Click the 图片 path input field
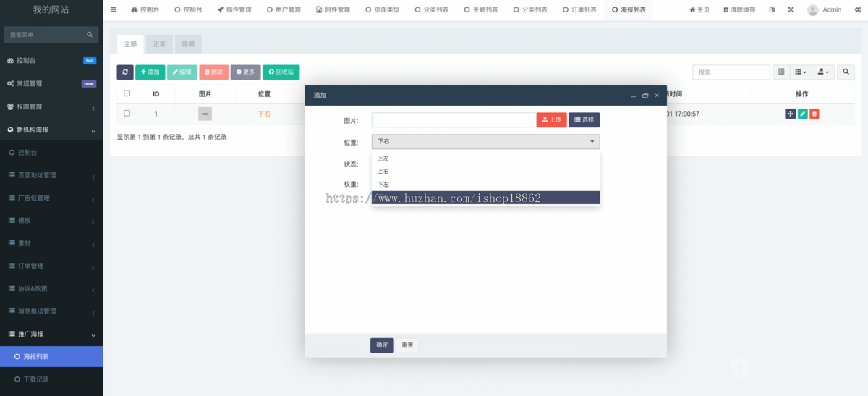 click(454, 119)
